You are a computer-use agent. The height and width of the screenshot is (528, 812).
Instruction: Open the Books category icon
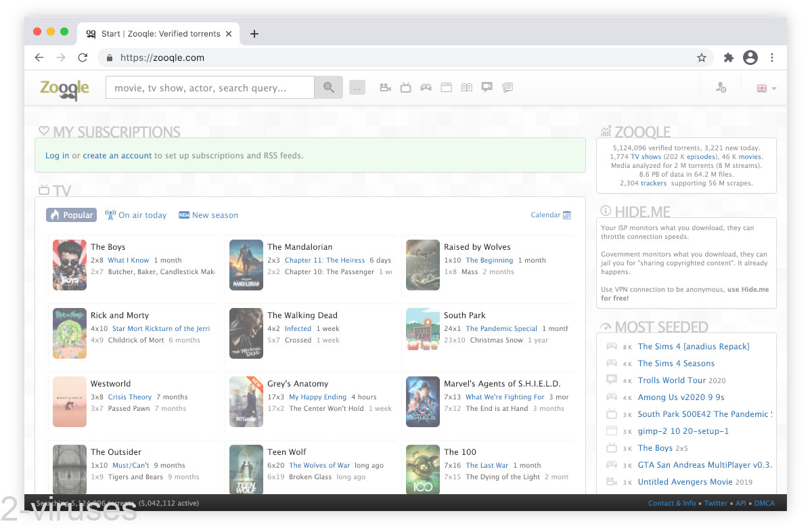(466, 87)
